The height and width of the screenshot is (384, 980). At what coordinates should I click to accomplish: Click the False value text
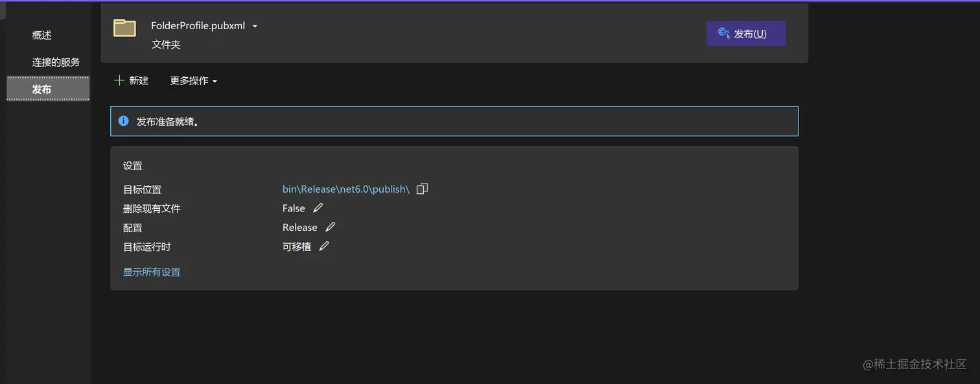tap(294, 208)
